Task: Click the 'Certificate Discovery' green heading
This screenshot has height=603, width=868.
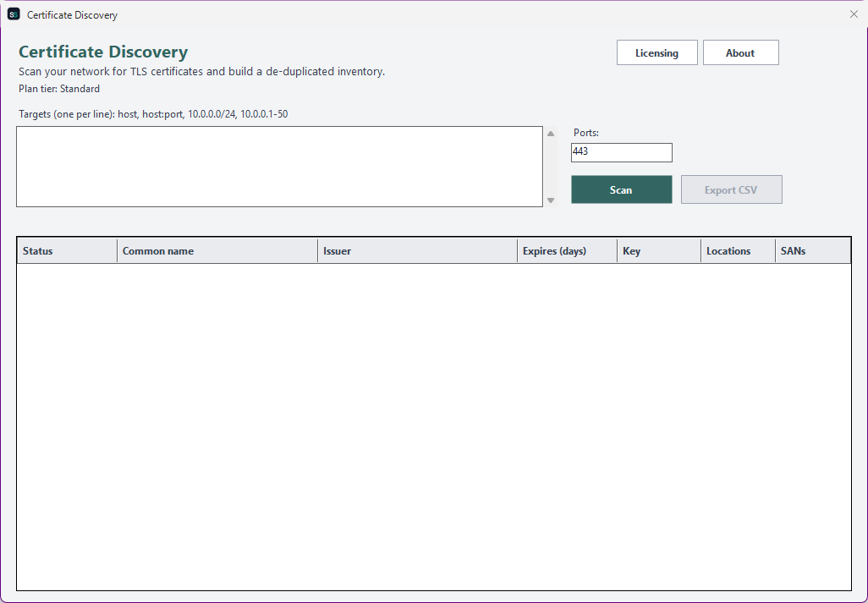Action: point(103,52)
